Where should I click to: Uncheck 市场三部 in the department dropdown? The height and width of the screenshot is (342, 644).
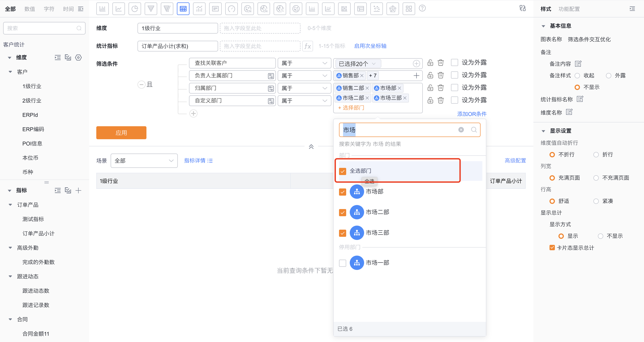(343, 233)
